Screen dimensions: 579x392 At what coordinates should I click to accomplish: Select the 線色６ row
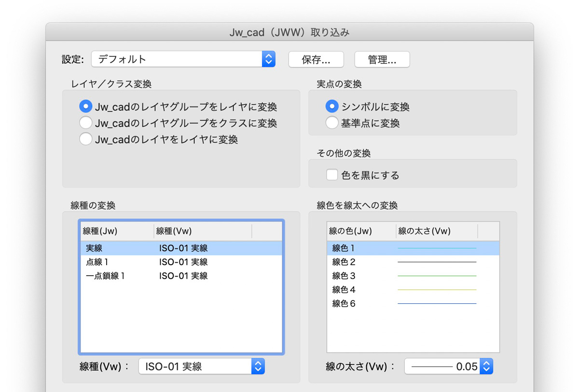click(x=414, y=304)
